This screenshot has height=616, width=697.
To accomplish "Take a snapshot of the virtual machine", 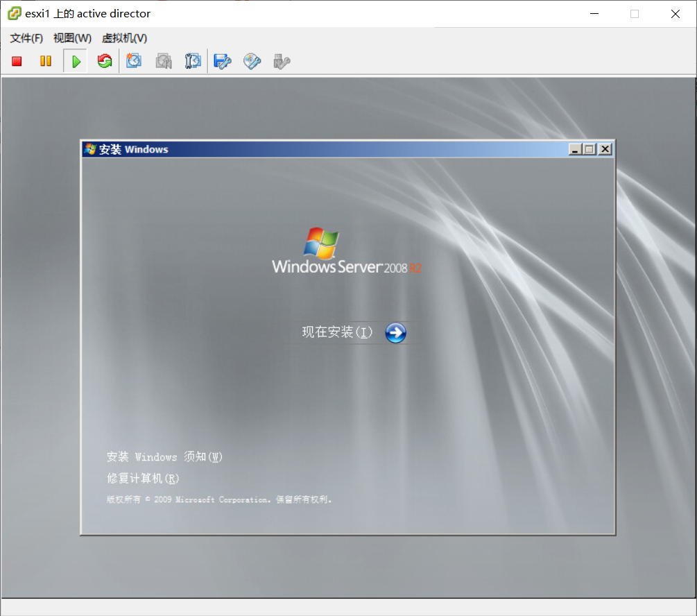I will [134, 61].
